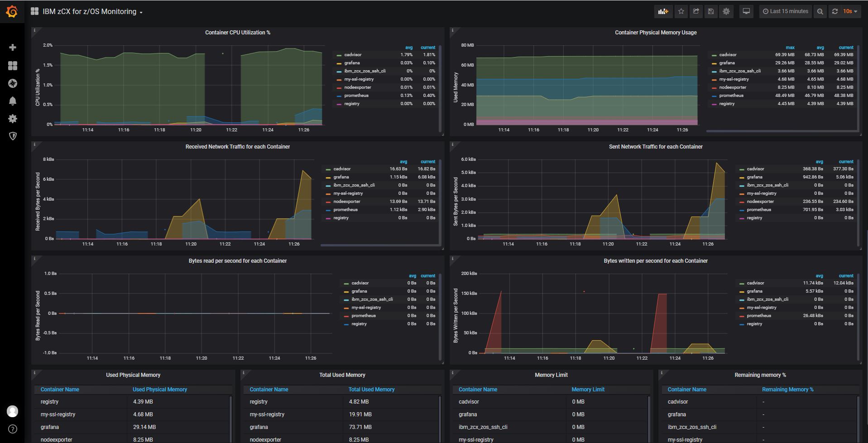Click the cycle view mode monitor button
This screenshot has width=868, height=443.
coord(746,12)
